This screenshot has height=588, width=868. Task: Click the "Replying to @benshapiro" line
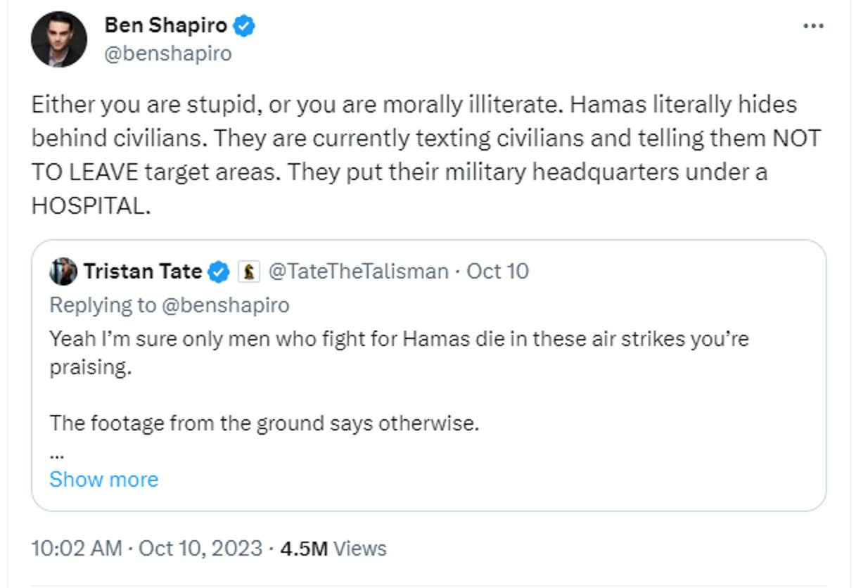[x=169, y=305]
